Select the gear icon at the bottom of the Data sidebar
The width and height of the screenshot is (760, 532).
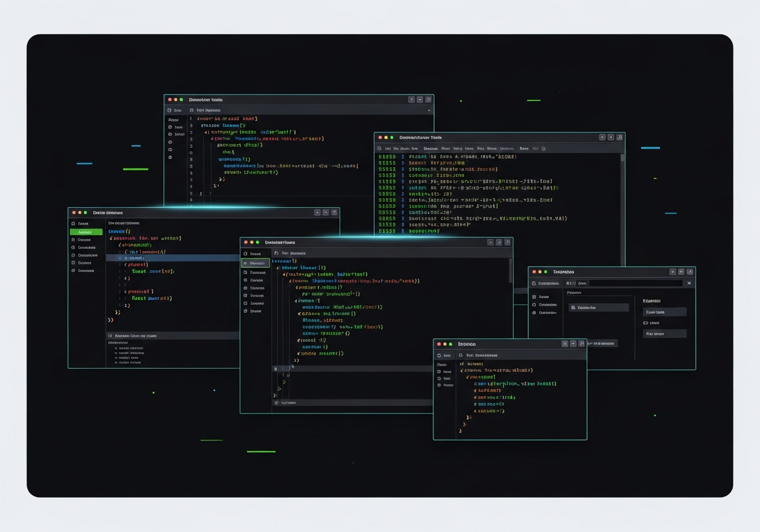(x=73, y=270)
